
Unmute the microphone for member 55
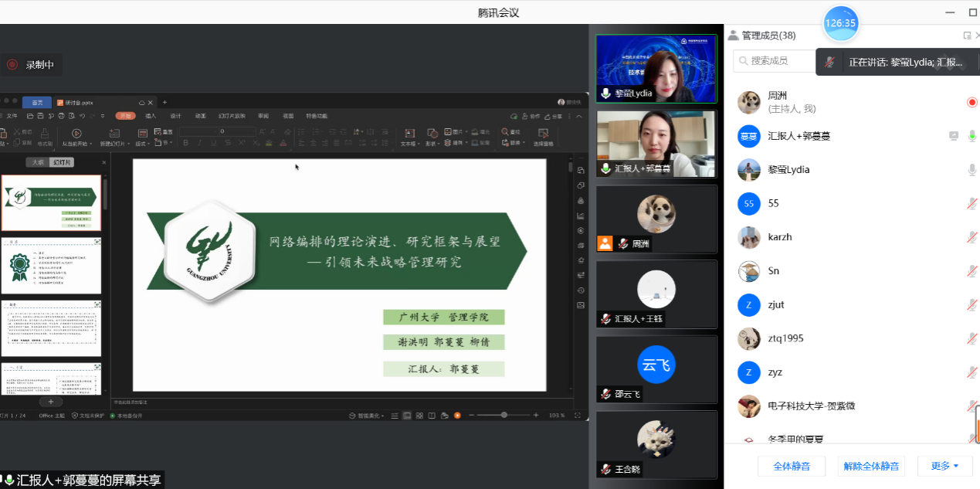(972, 204)
